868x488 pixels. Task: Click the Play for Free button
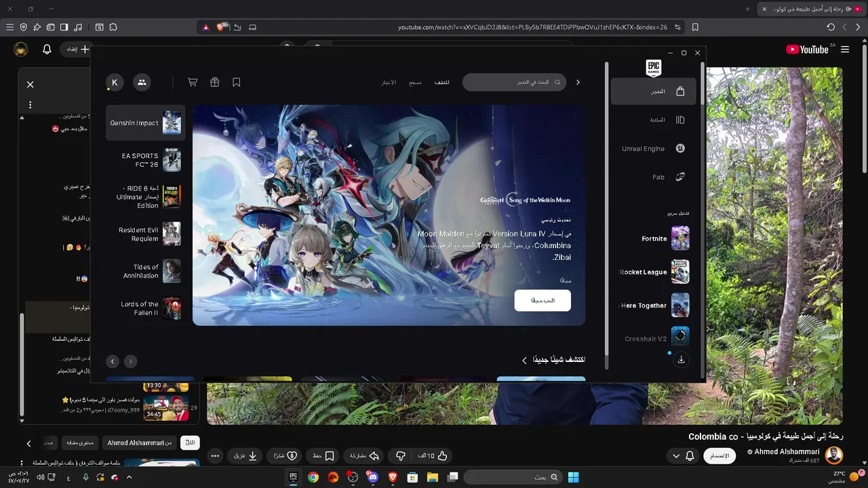(542, 300)
